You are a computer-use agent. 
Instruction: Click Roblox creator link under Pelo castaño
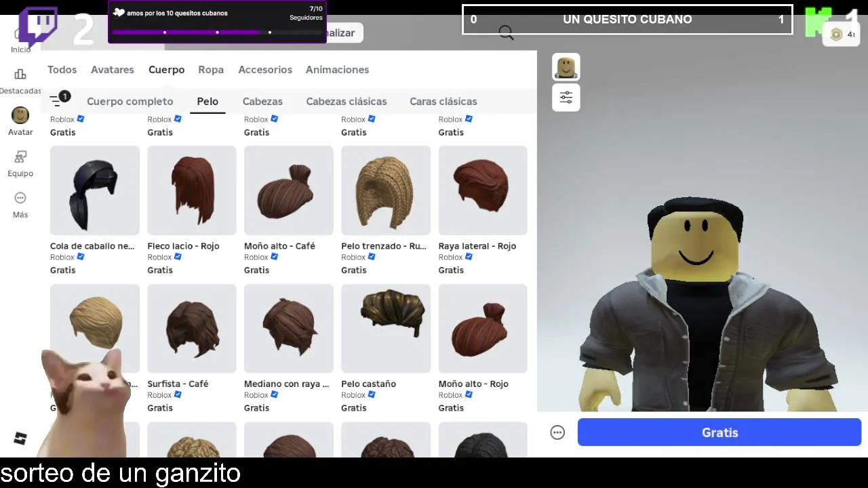coord(353,395)
